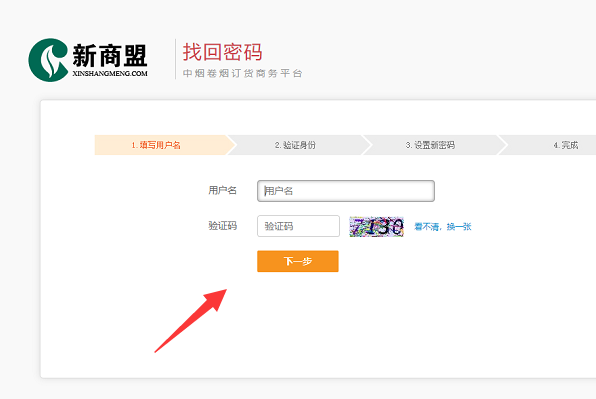Click the 新商盟 logo
The width and height of the screenshot is (596, 399).
(88, 60)
